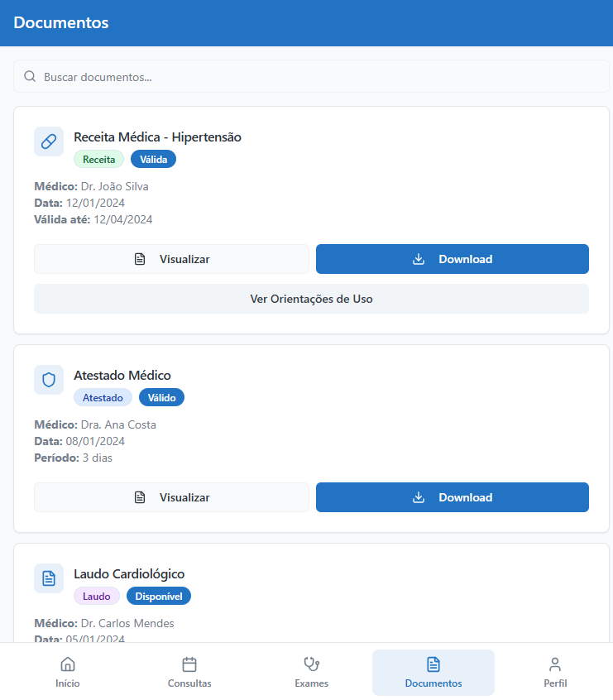Click the search magnifier icon

[x=30, y=76]
